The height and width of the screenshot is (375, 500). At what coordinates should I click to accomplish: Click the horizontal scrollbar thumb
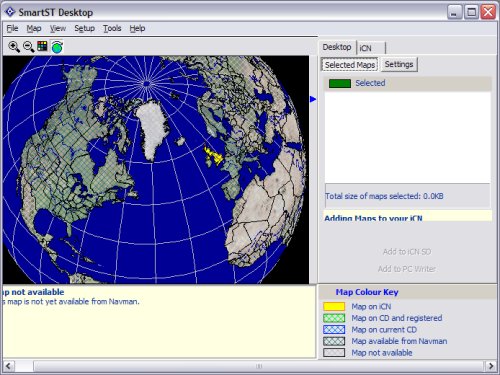click(x=259, y=366)
